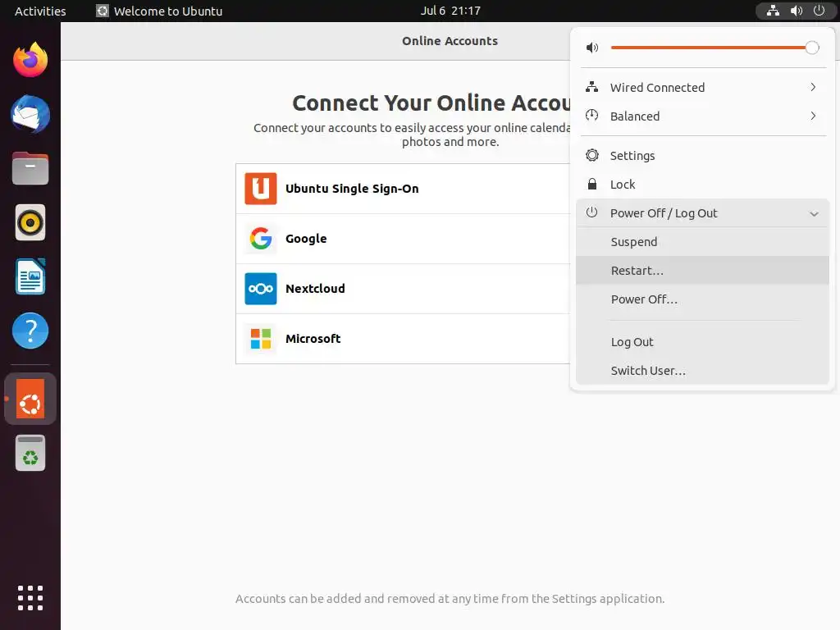Viewport: 840px width, 630px height.
Task: Click the Online Accounts header title
Action: coord(450,41)
